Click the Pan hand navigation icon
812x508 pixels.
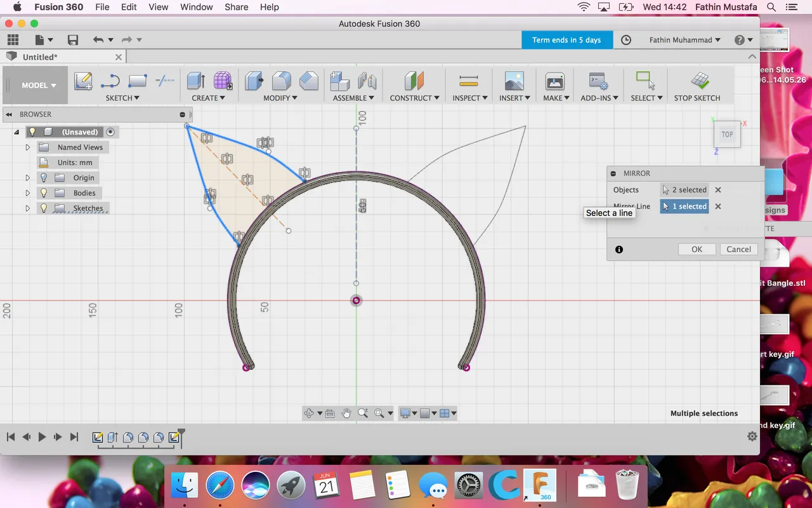pyautogui.click(x=346, y=413)
